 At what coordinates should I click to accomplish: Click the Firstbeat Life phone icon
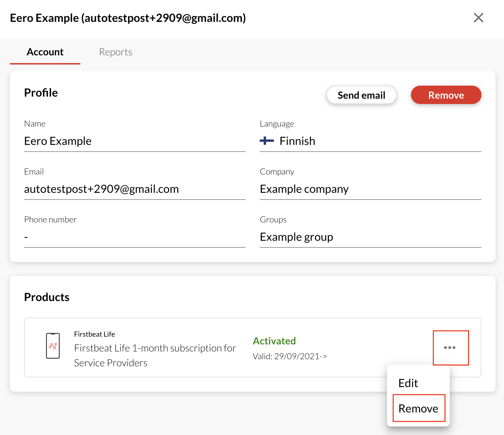pos(53,345)
